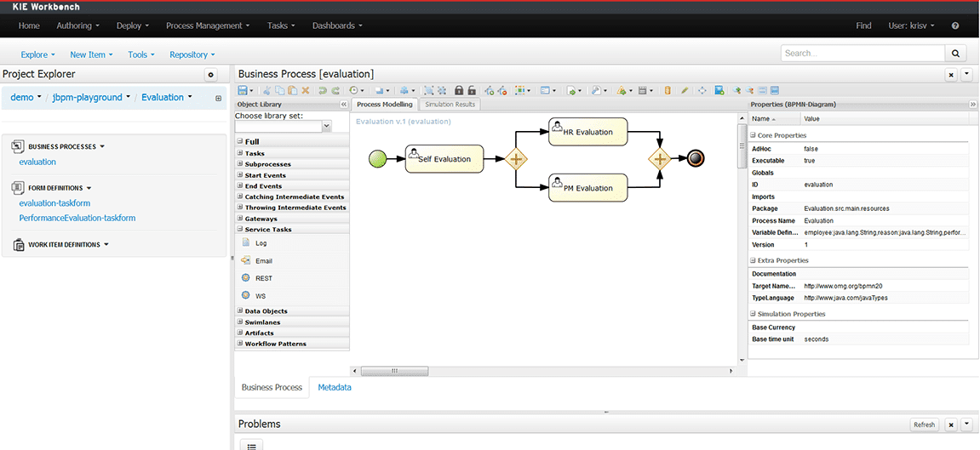Click the orange X Delete icon
Viewport: 980px width, 450px height.
(305, 90)
